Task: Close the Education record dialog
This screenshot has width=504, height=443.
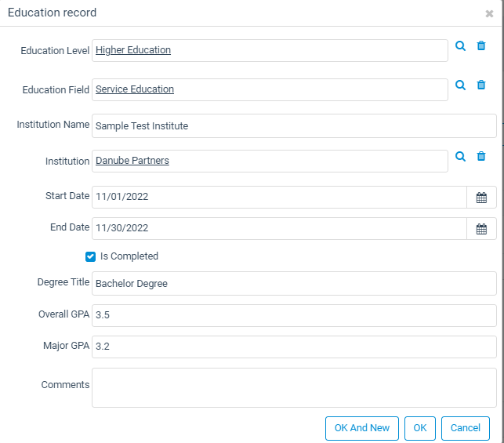Action: click(489, 14)
